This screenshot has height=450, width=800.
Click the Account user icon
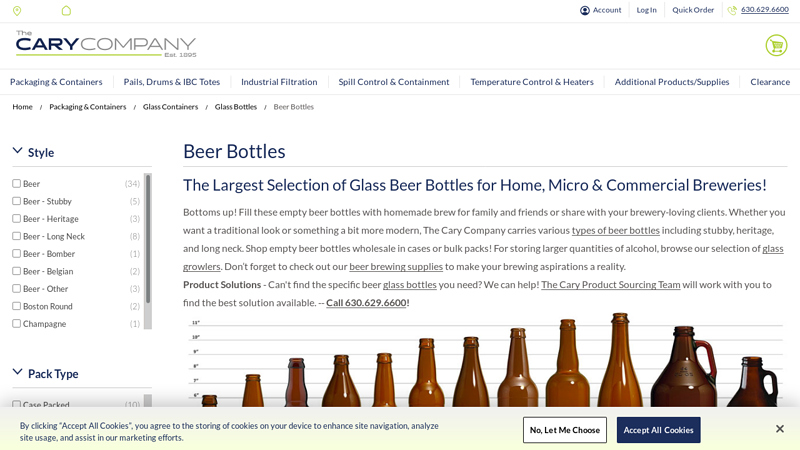pyautogui.click(x=585, y=10)
